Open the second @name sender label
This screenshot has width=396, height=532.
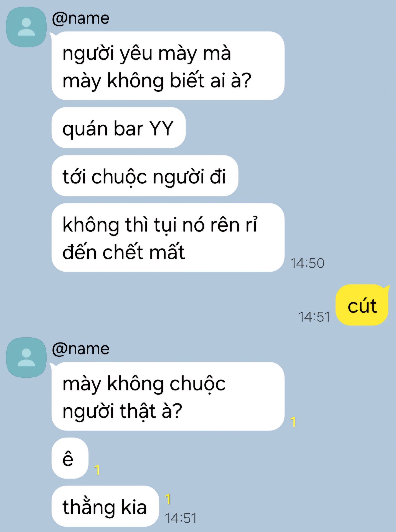pos(81,349)
